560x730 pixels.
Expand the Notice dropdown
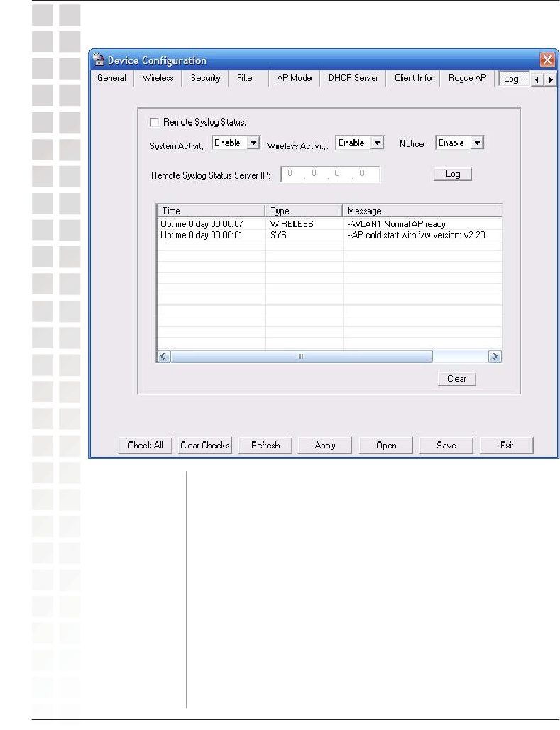pyautogui.click(x=477, y=143)
